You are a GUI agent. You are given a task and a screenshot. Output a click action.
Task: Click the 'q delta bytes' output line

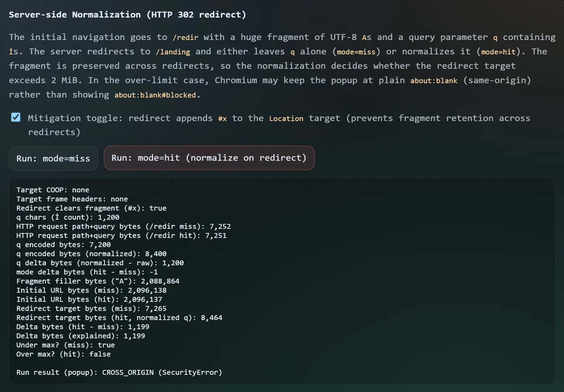100,263
